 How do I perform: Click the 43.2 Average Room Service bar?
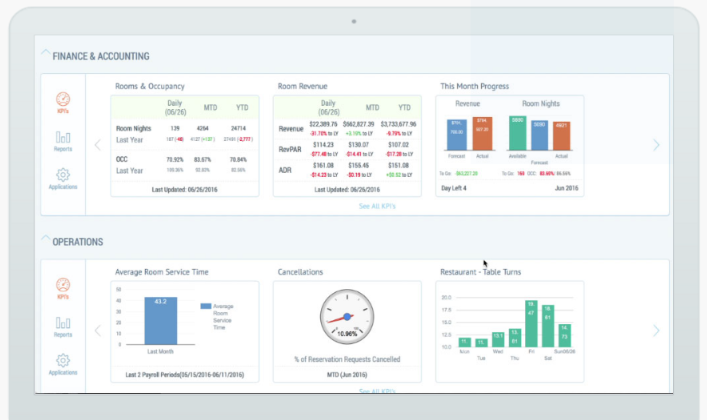point(161,321)
